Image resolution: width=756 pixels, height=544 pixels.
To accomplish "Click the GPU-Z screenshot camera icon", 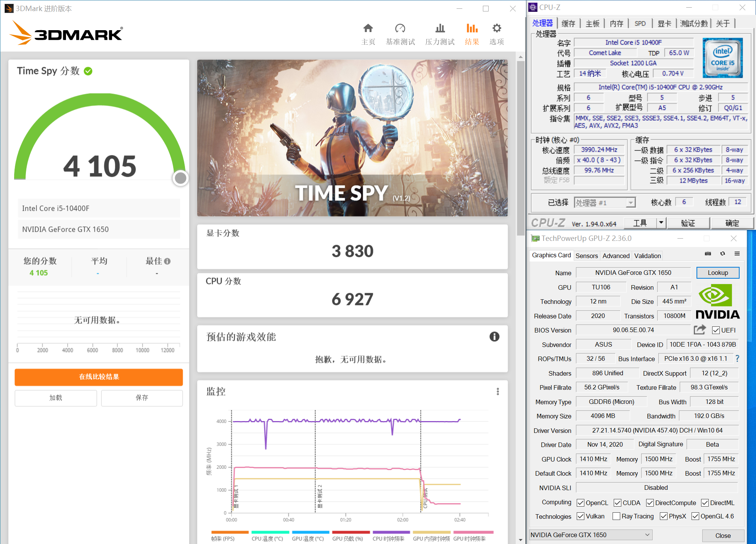I will [708, 253].
